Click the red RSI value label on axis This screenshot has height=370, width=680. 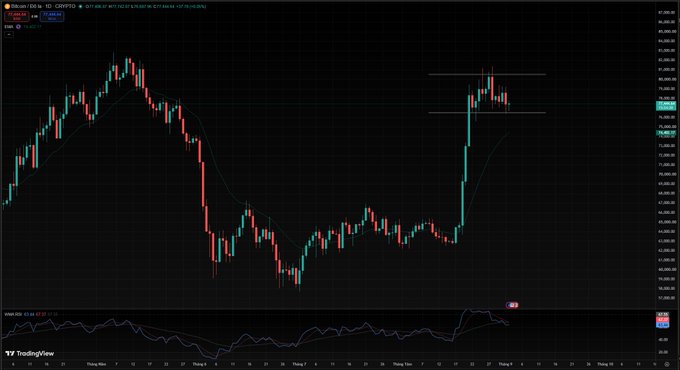(x=663, y=320)
